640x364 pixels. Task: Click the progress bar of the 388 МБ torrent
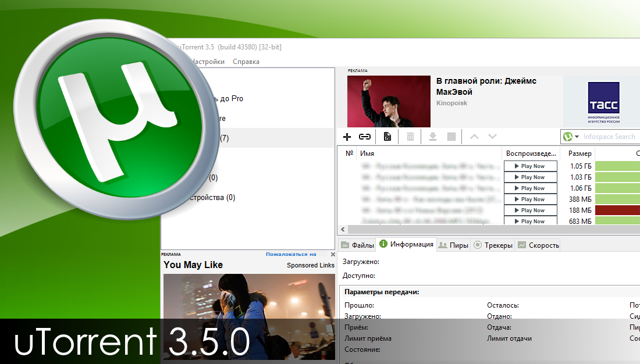tap(617, 199)
